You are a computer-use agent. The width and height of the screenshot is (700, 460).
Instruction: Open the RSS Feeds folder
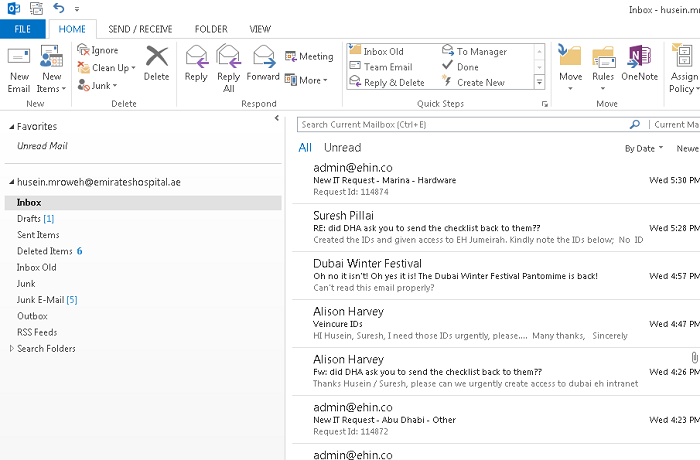37,332
